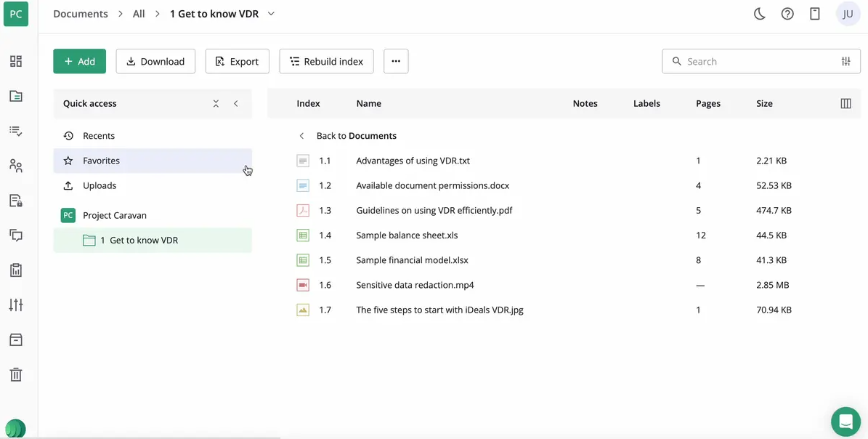Viewport: 868px width, 439px height.
Task: Open the mobile device icon near the avatar
Action: [814, 13]
